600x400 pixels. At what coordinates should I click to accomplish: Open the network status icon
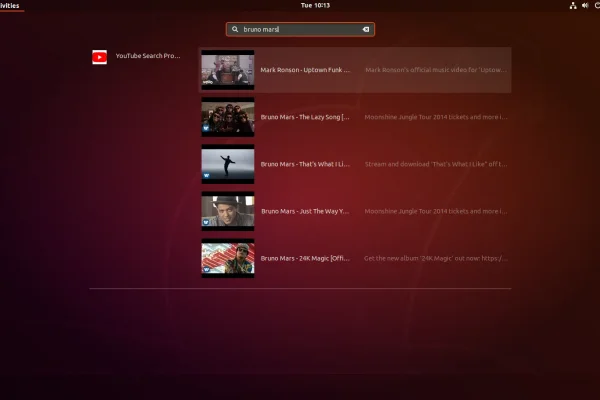point(573,5)
